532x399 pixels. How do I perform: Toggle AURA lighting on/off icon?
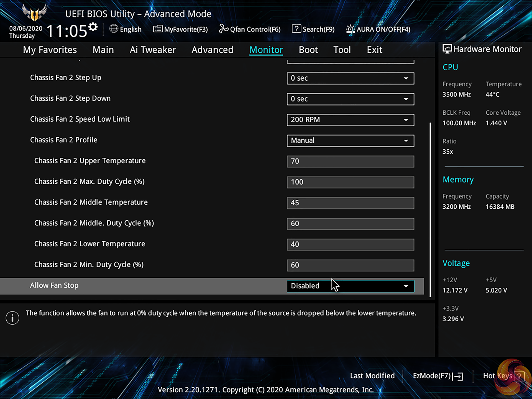[350, 29]
